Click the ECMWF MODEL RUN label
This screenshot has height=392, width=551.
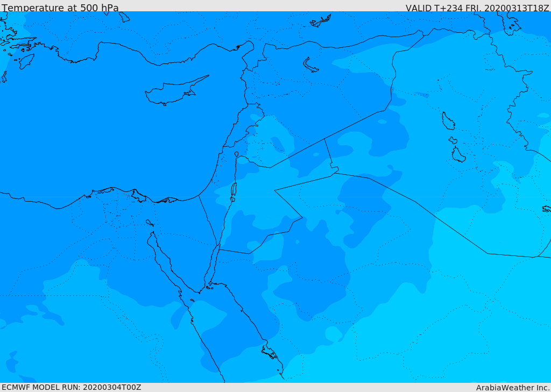coord(72,387)
